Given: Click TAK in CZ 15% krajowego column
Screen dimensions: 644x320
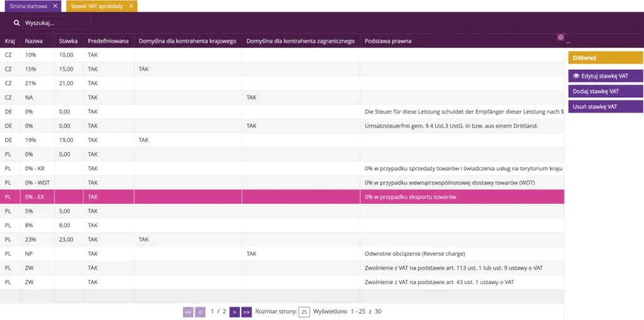Looking at the screenshot, I should [x=144, y=69].
